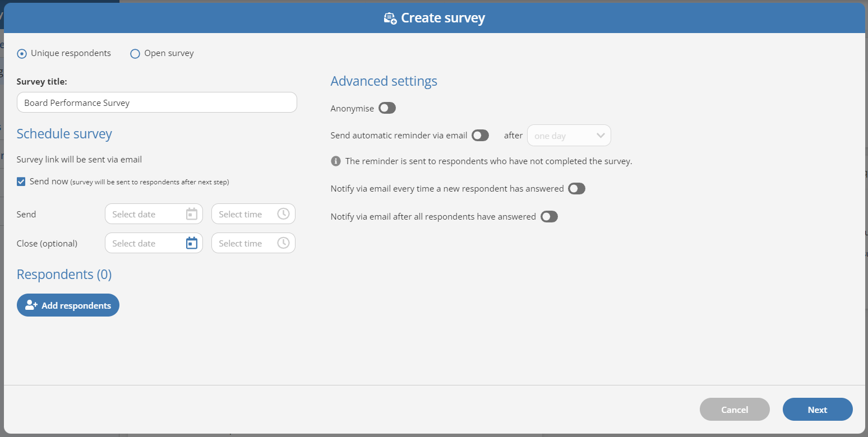Choose the Open survey radio button
Viewport: 868px width, 437px height.
(135, 54)
